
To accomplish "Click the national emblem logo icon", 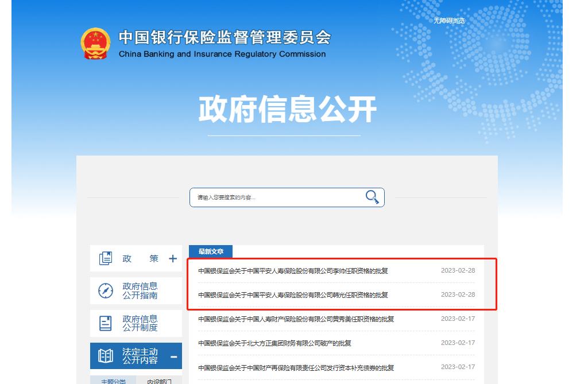I will pyautogui.click(x=96, y=44).
